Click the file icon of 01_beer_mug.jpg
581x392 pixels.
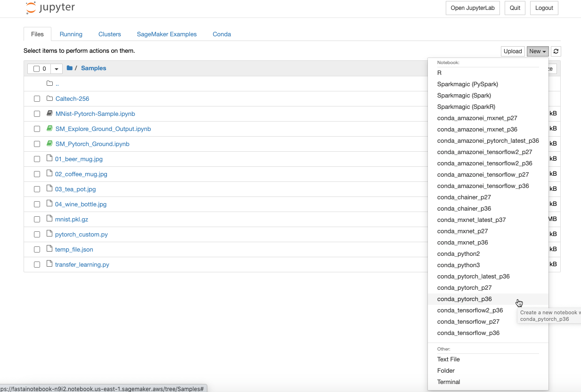coord(49,159)
